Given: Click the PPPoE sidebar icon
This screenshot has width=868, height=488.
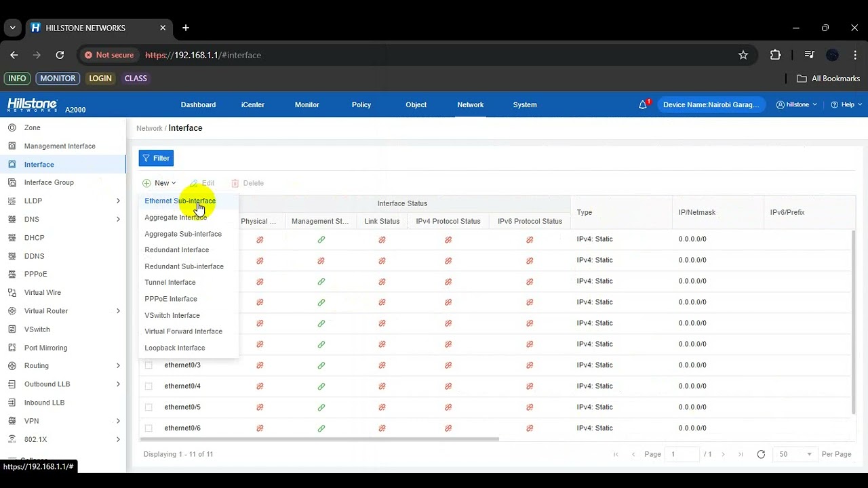Looking at the screenshot, I should (12, 274).
